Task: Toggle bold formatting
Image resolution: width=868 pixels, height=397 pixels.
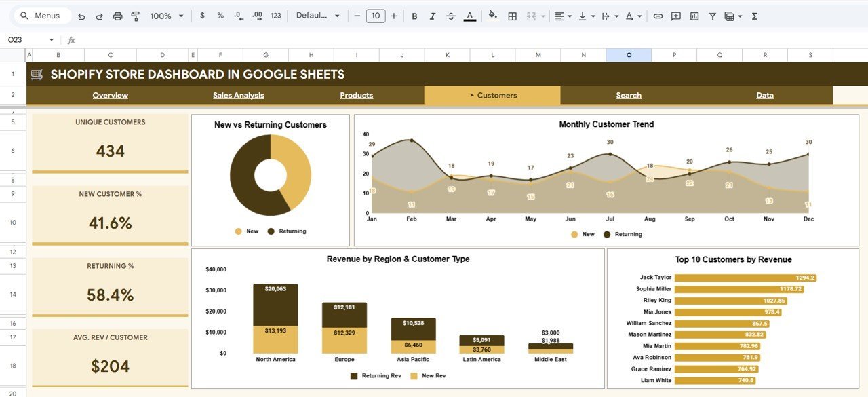Action: (414, 15)
